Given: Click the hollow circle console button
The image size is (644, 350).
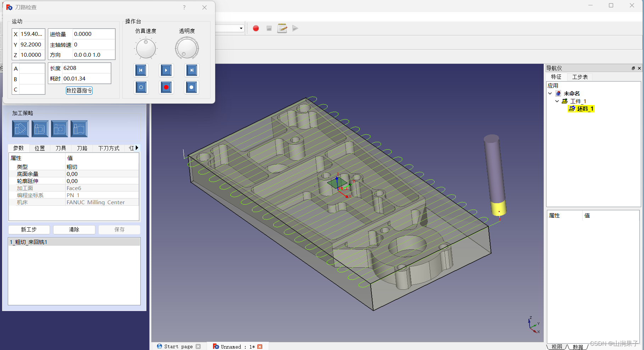Looking at the screenshot, I should point(141,87).
